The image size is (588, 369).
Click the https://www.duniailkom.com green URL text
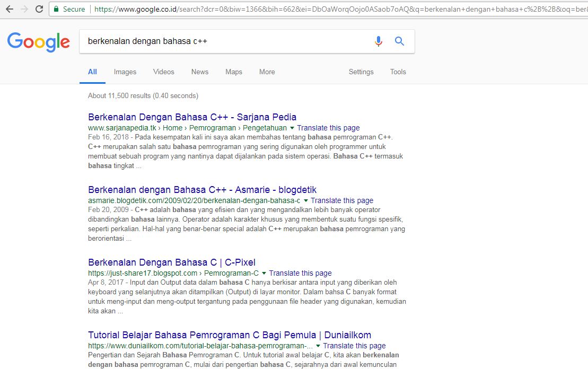tap(200, 346)
